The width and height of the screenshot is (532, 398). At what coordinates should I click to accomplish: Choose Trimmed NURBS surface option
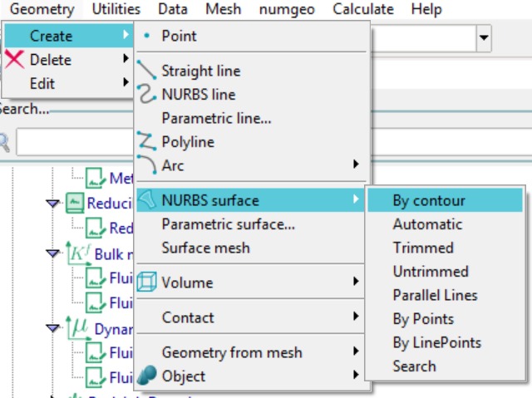(x=423, y=248)
